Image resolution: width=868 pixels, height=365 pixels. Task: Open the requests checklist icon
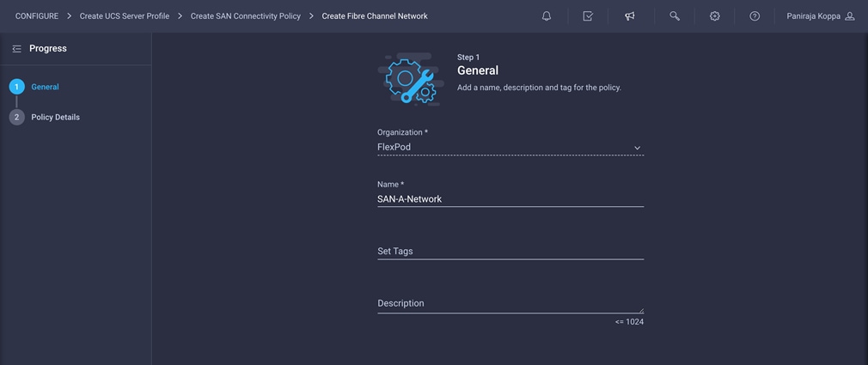pyautogui.click(x=588, y=16)
